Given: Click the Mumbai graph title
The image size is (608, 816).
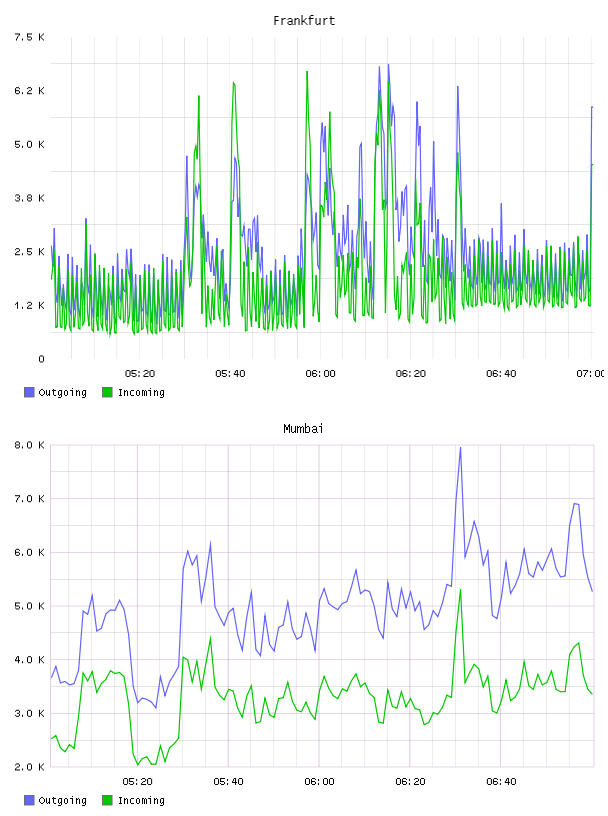Looking at the screenshot, I should [303, 429].
